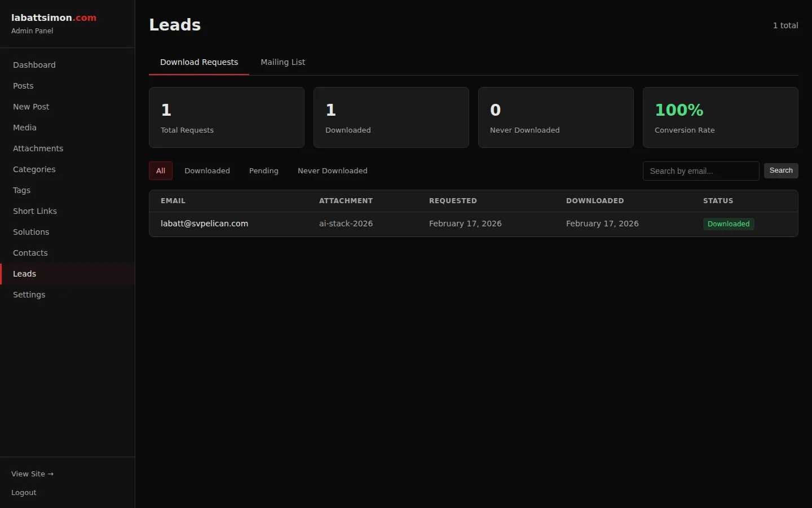Switch to the Mailing List tab
Screen dimensions: 812x508
[x=283, y=62]
